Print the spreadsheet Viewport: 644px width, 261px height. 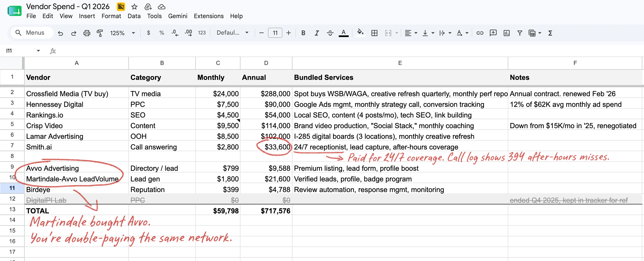[87, 33]
